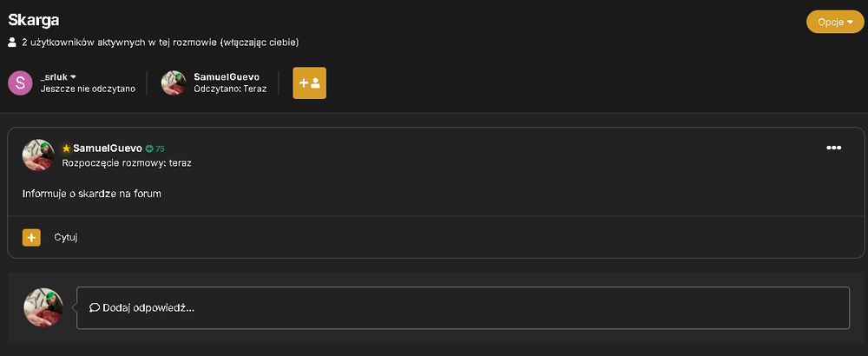Image resolution: width=868 pixels, height=356 pixels.
Task: Click the reputation score 75
Action: pyautogui.click(x=160, y=149)
